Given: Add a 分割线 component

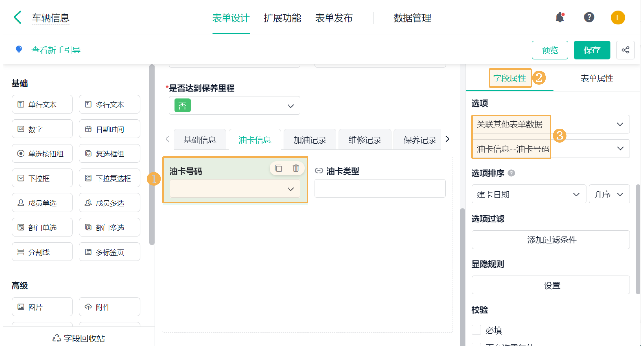Looking at the screenshot, I should pos(42,252).
